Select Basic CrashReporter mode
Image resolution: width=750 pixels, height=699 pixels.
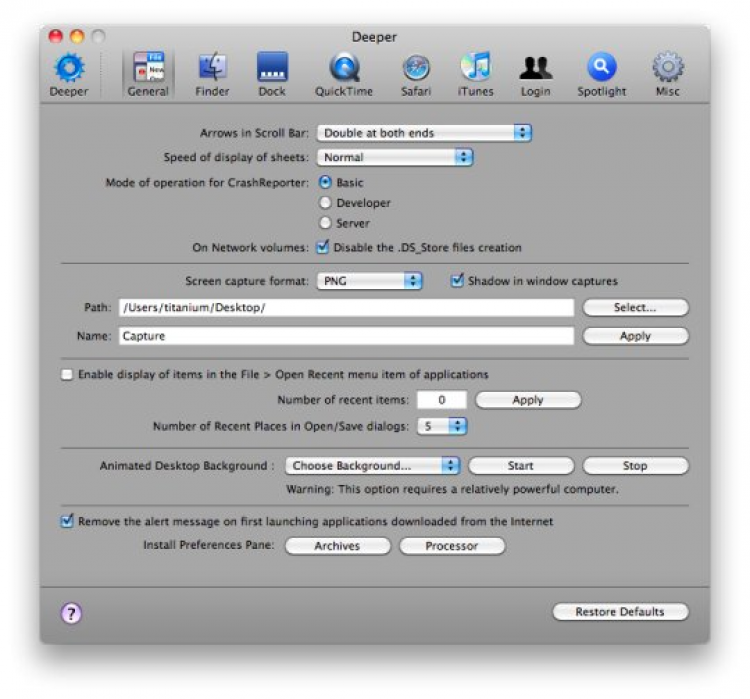click(x=325, y=182)
